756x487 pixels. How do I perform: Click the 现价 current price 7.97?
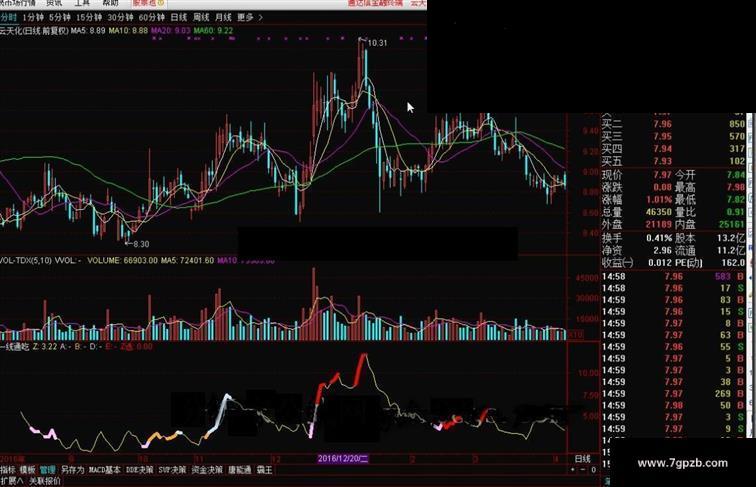pos(662,175)
